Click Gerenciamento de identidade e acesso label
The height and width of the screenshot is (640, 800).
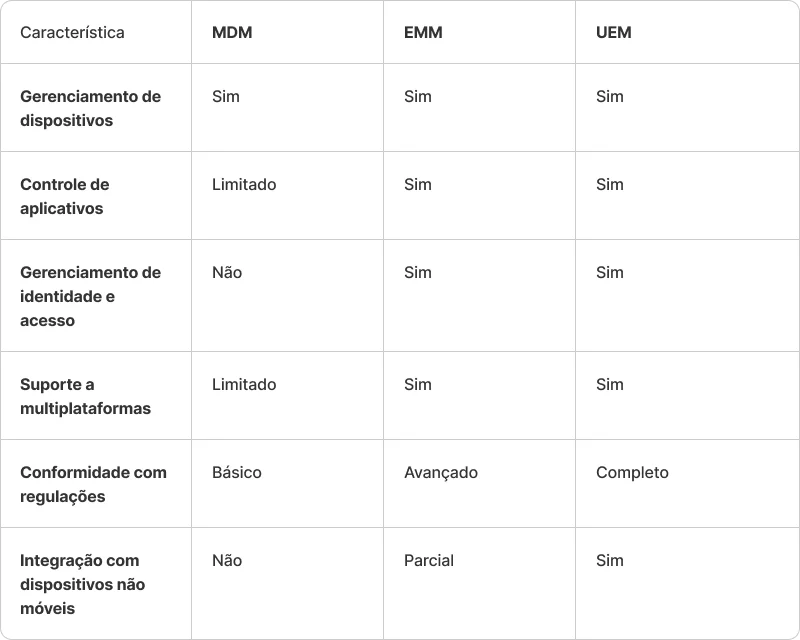tap(90, 296)
